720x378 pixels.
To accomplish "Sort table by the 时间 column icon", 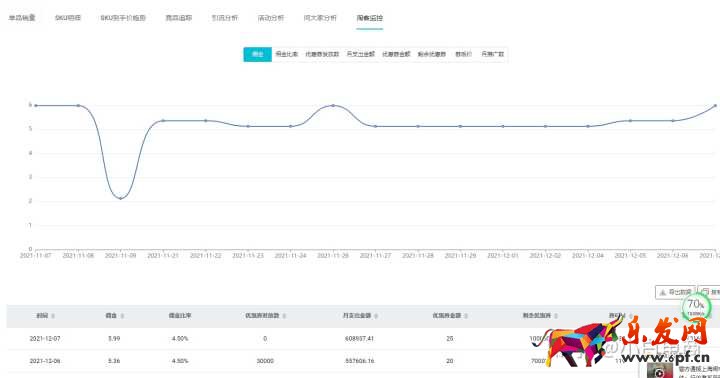I will [53, 316].
